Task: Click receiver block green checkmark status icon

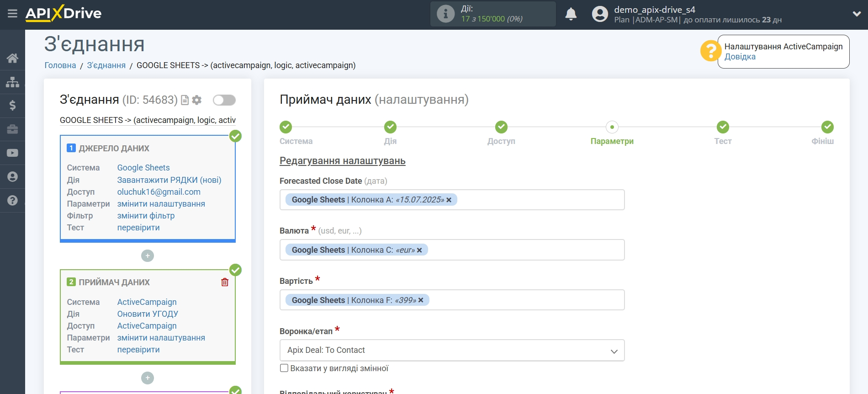Action: (x=235, y=270)
